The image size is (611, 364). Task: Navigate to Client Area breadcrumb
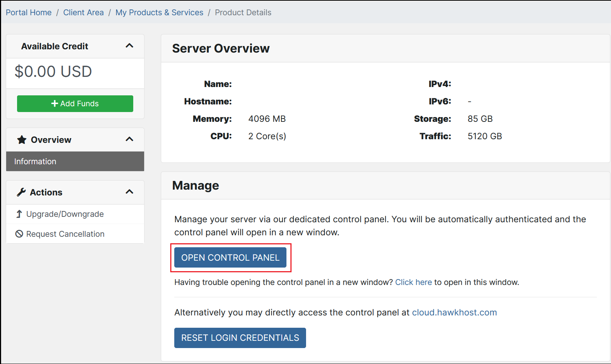tap(83, 12)
